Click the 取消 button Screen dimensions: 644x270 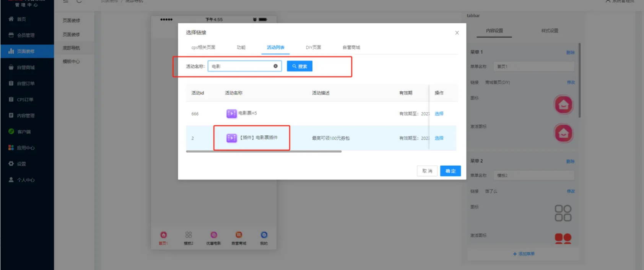pos(427,171)
